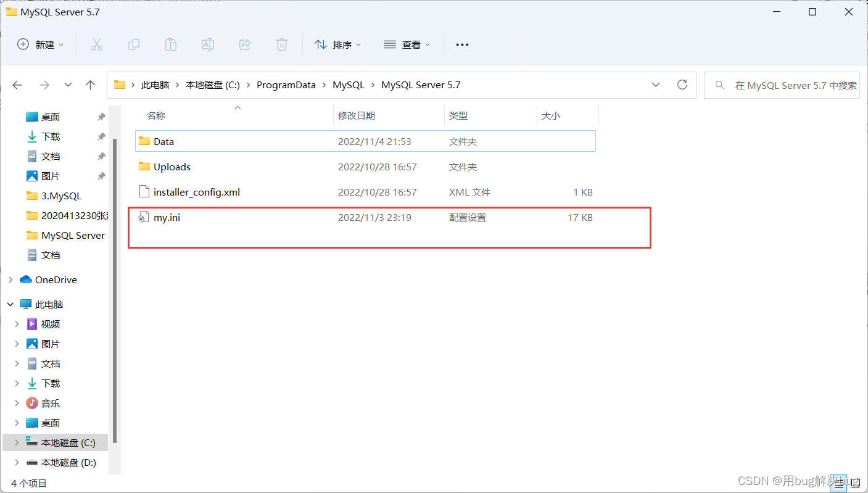Go up one folder level arrow

(x=91, y=85)
